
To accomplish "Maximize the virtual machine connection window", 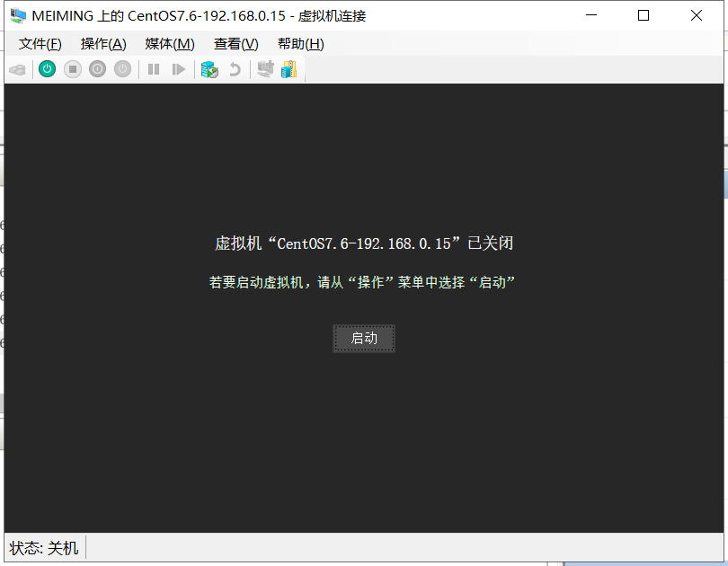I will tap(643, 15).
